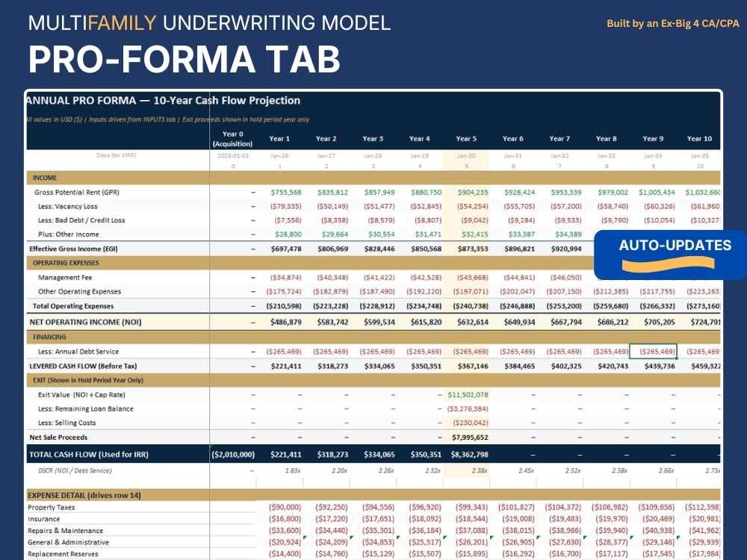747x560 pixels.
Task: Select levered cash flow value $439,736
Action: pos(660,366)
